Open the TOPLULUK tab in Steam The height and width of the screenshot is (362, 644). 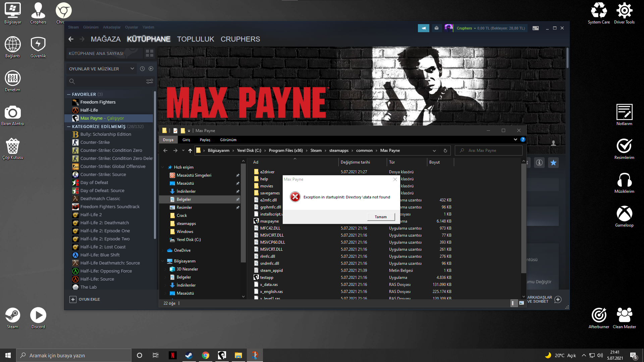195,39
